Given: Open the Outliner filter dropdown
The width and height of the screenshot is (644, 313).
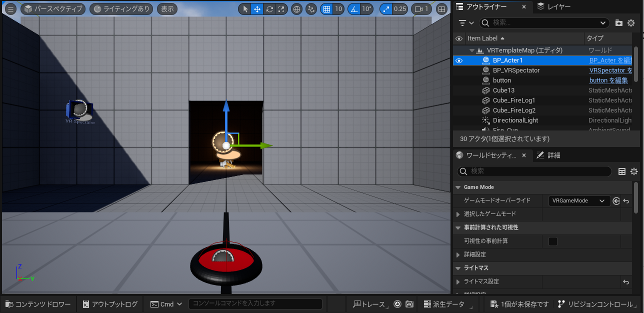Looking at the screenshot, I should point(466,23).
